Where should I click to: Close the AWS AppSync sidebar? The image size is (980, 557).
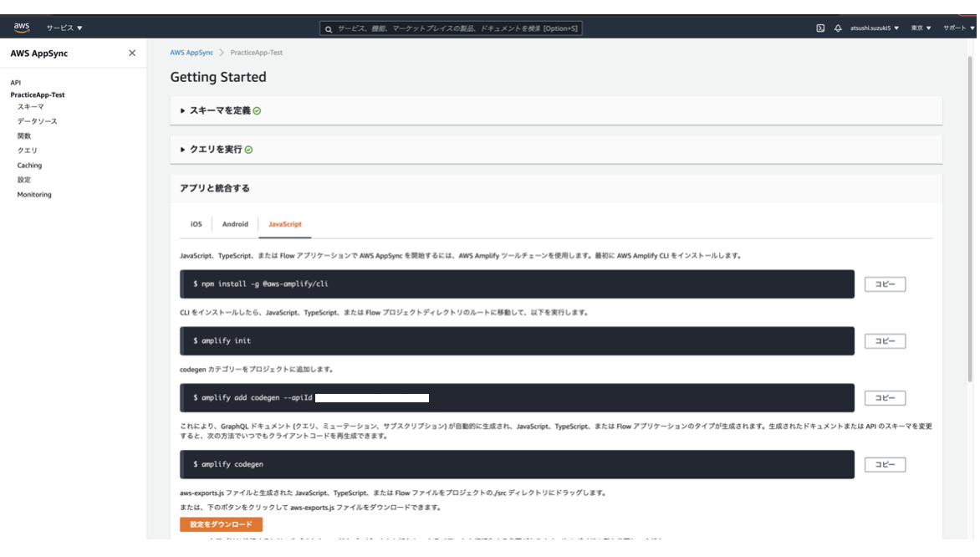click(132, 54)
